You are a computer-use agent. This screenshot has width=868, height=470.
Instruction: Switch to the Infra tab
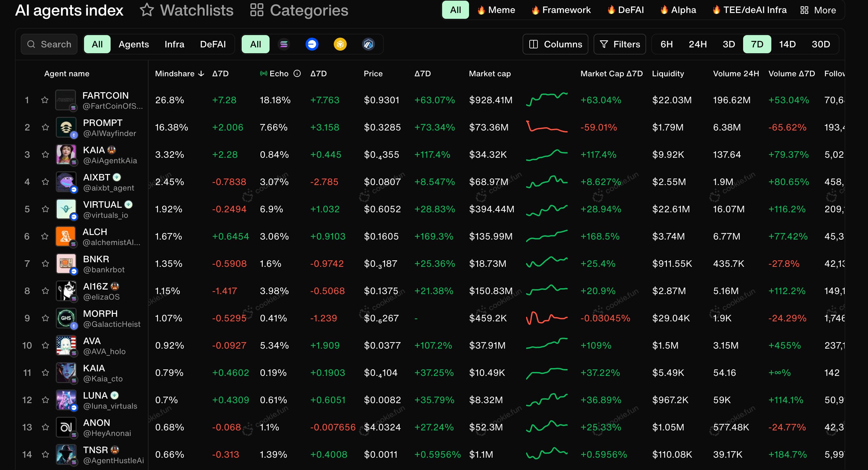(174, 44)
